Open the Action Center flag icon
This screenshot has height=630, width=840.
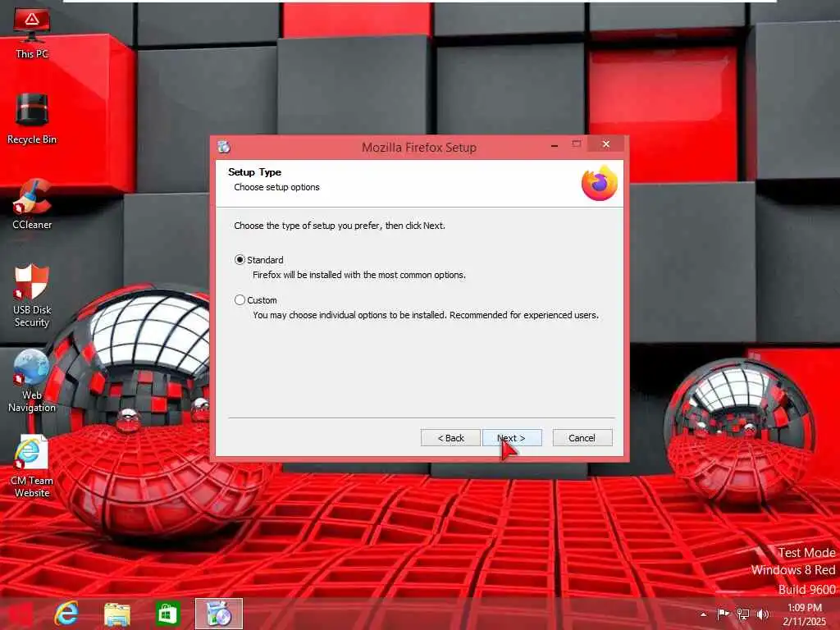tap(723, 614)
